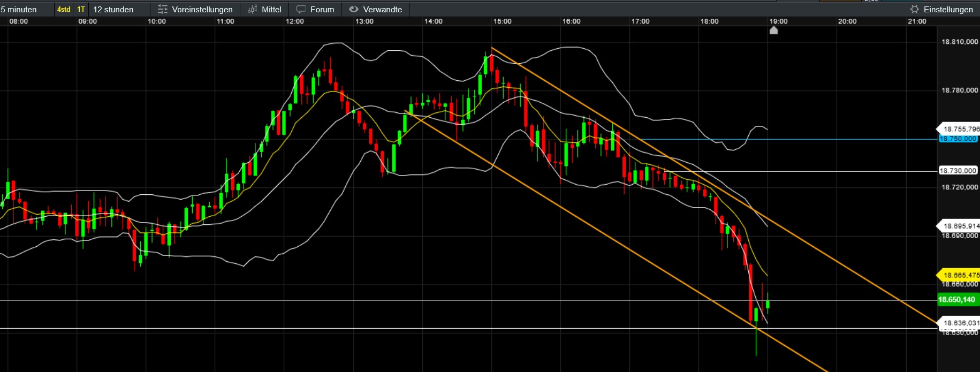The height and width of the screenshot is (372, 980).
Task: Click the 08:00 time axis label
Action: [19, 21]
